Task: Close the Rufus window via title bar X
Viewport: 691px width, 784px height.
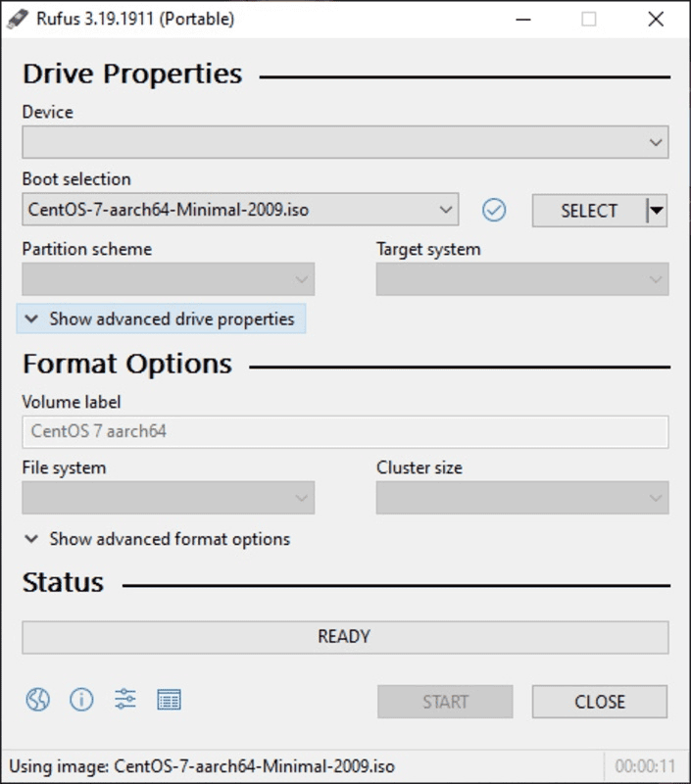Action: pos(656,20)
